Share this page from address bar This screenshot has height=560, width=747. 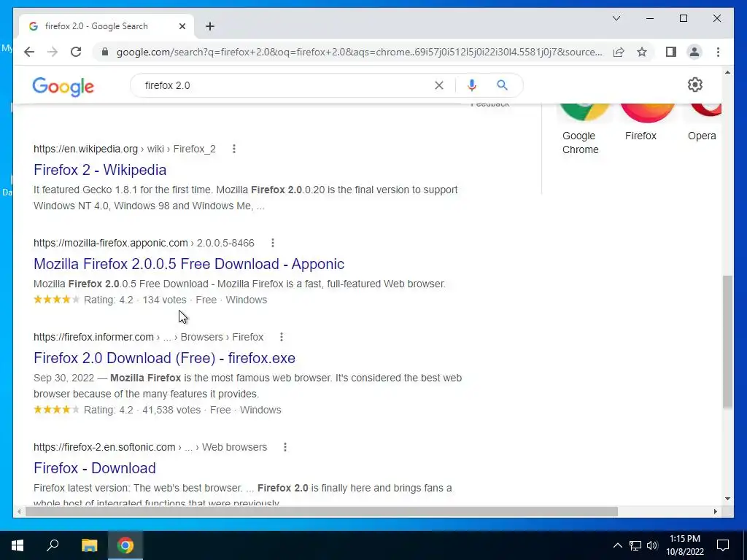tap(619, 52)
